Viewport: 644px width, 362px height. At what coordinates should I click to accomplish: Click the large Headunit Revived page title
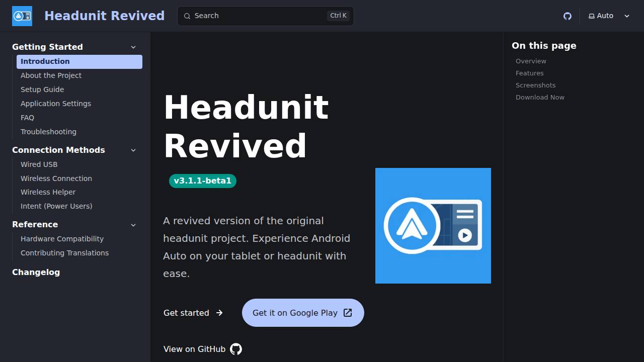246,126
